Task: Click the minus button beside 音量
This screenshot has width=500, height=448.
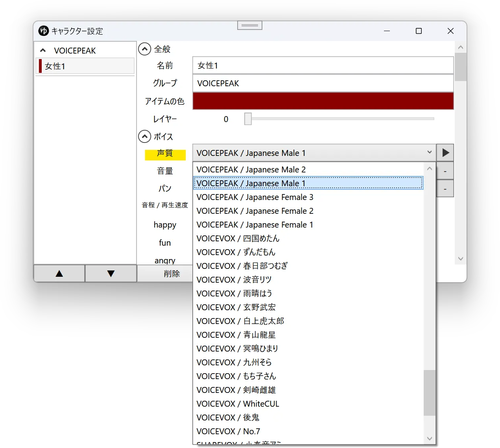Action: coord(445,171)
